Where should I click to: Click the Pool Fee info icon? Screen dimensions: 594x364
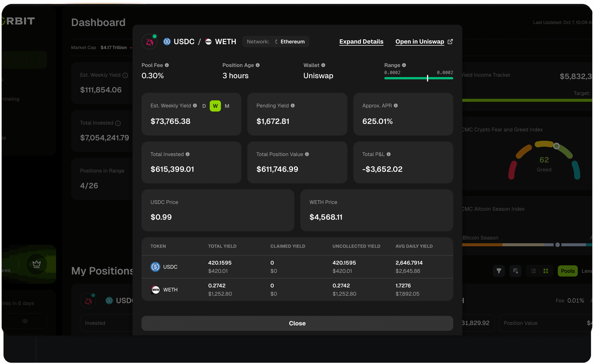[x=167, y=65]
